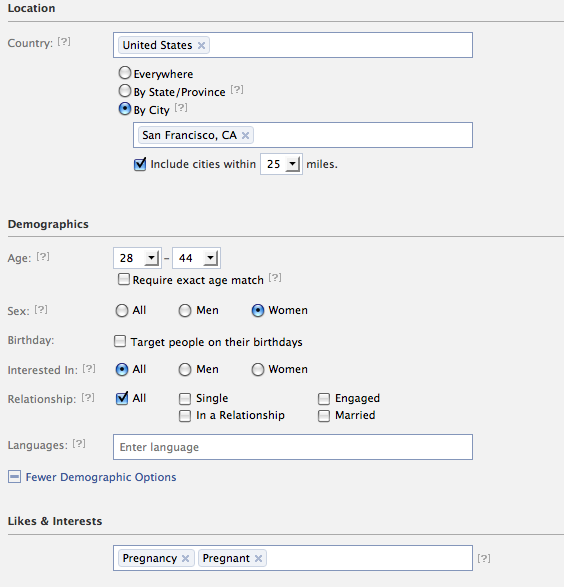Delete the Pregnancy interest tag

click(185, 559)
